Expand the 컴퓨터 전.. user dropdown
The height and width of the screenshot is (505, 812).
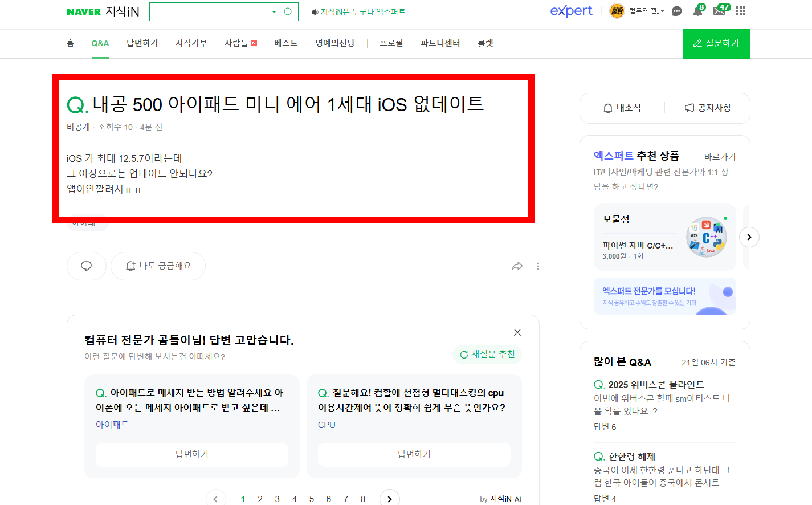point(647,11)
